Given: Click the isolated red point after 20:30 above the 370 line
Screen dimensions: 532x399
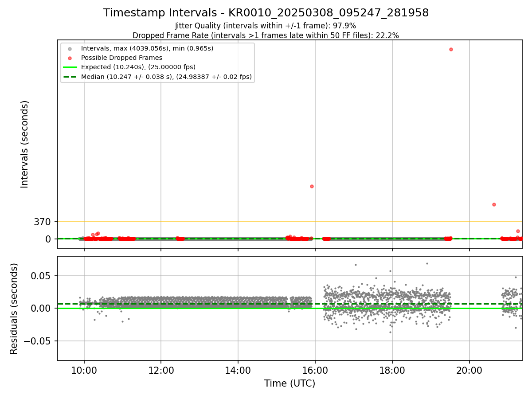Looking at the screenshot, I should pos(494,204).
